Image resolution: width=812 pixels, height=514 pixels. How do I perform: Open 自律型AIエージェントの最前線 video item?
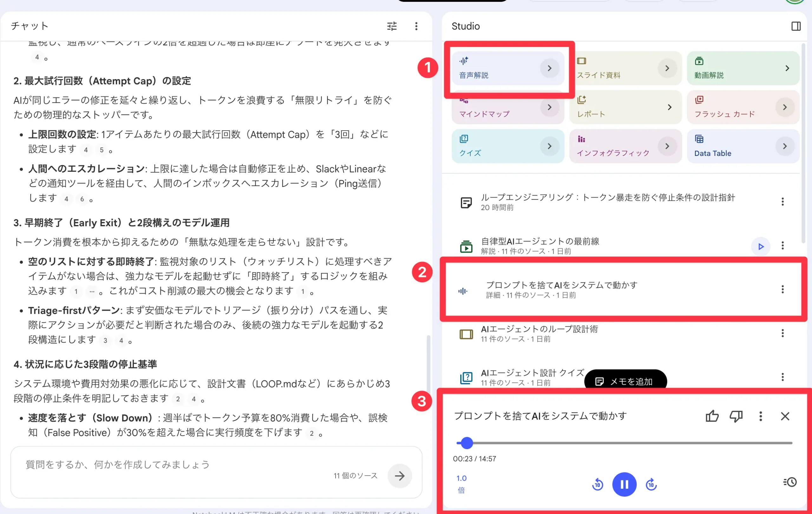click(x=620, y=246)
